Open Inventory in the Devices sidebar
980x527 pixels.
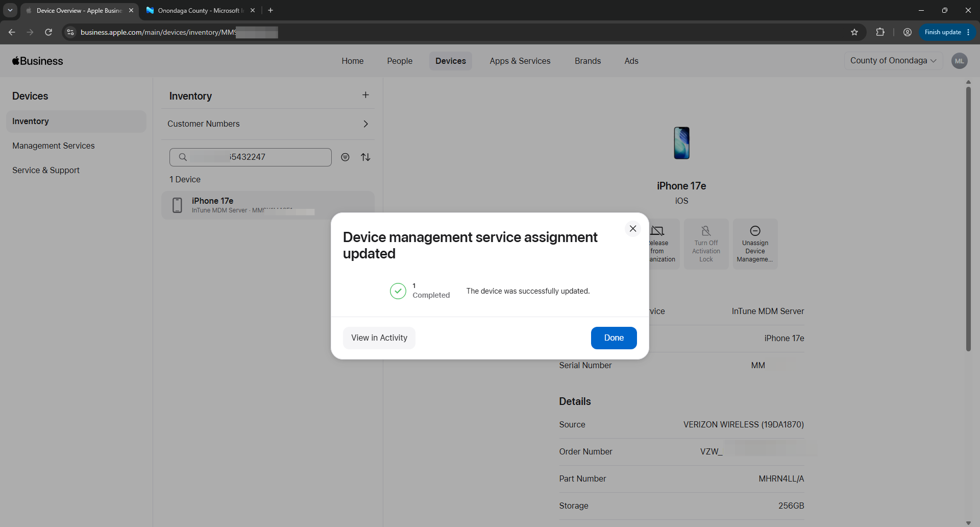pyautogui.click(x=76, y=122)
